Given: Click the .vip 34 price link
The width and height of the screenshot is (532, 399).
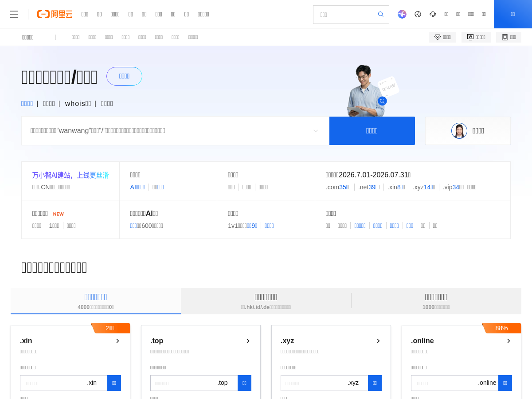Looking at the screenshot, I should [454, 187].
